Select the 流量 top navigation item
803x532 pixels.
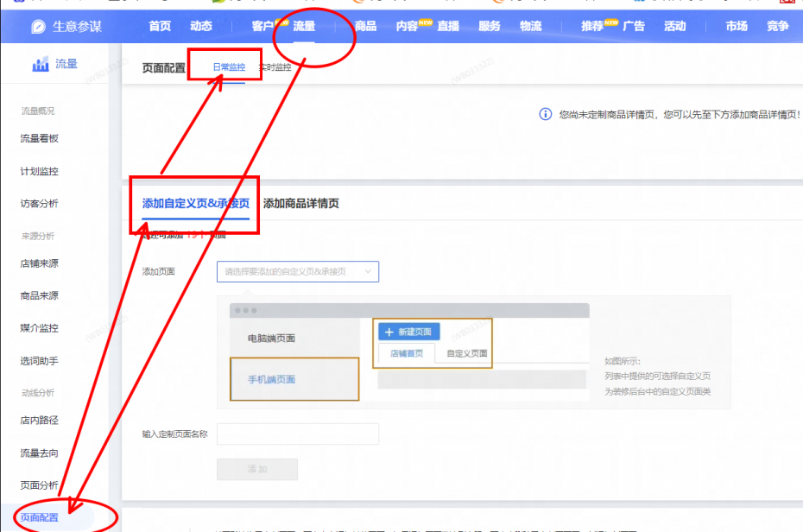point(304,26)
